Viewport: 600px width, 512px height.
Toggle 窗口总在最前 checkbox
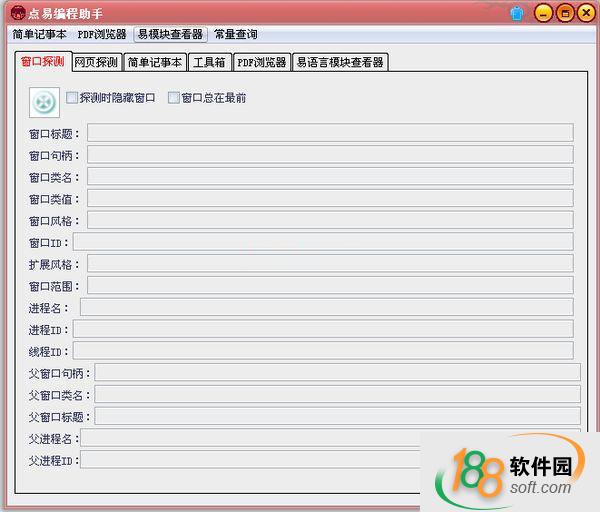tap(174, 98)
